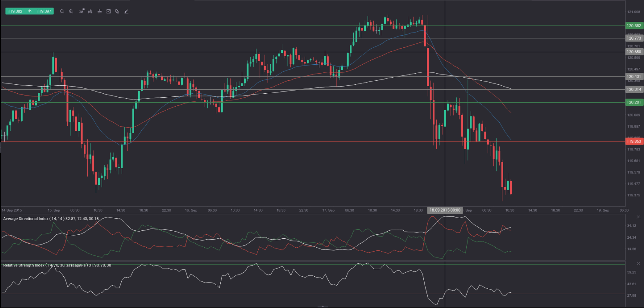Click the zoom in magnifier icon
The width and height of the screenshot is (644, 308).
point(71,12)
